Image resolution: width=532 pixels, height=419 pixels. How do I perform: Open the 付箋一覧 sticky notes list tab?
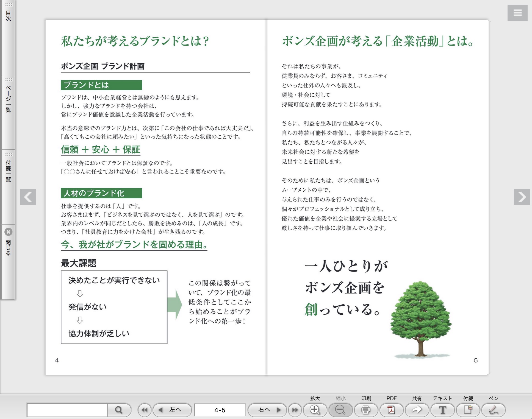point(8,187)
